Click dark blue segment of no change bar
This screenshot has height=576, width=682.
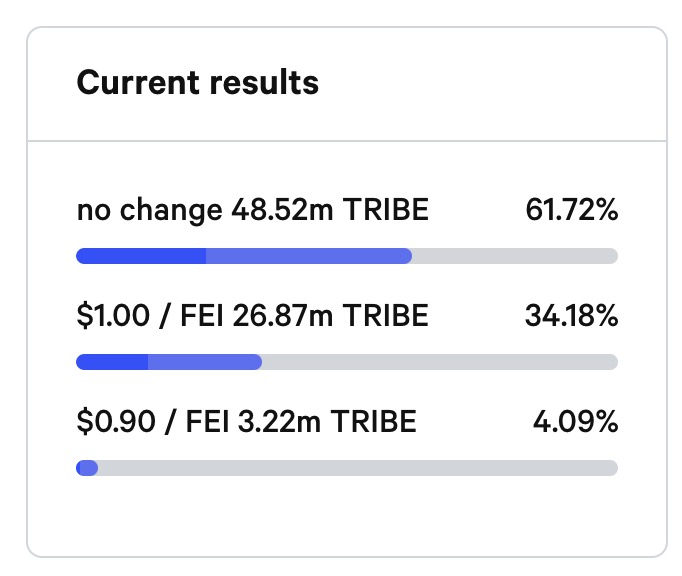pos(141,256)
